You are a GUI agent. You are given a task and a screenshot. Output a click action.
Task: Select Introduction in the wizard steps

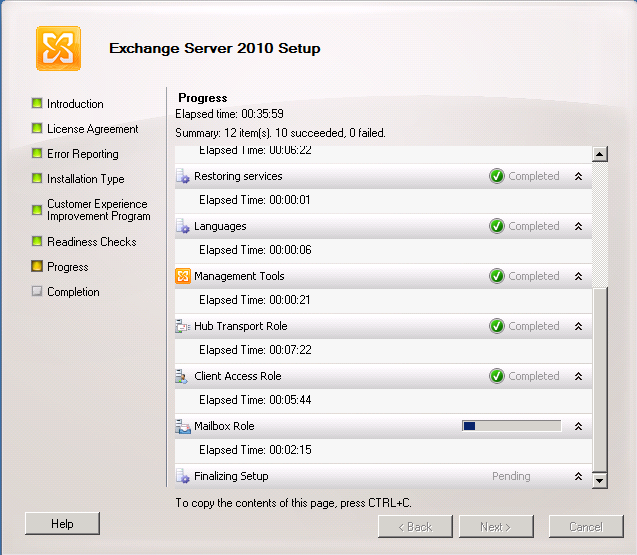75,104
